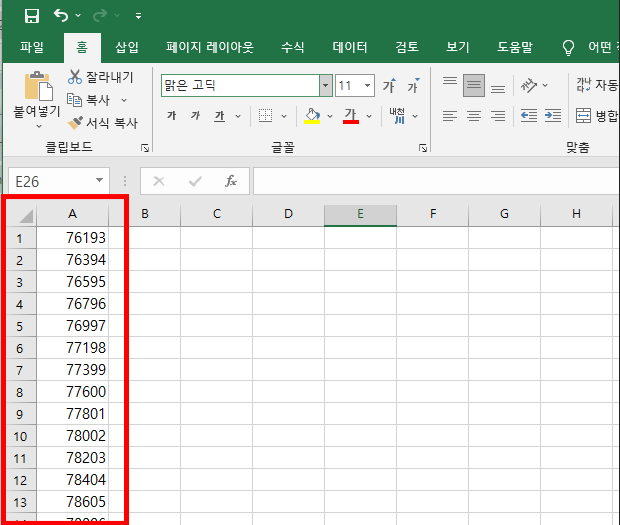620x525 pixels.
Task: Open the 페이지 레이아웃 tab
Action: click(210, 47)
